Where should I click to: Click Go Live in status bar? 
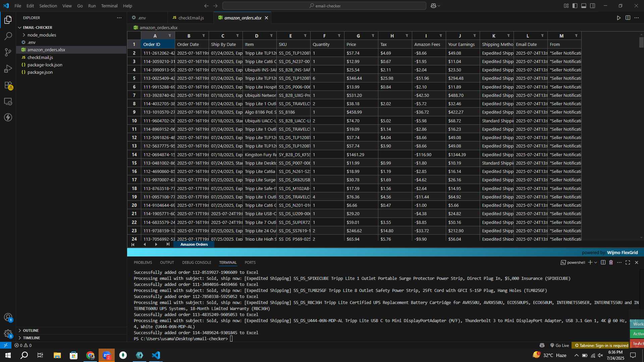coord(559,345)
